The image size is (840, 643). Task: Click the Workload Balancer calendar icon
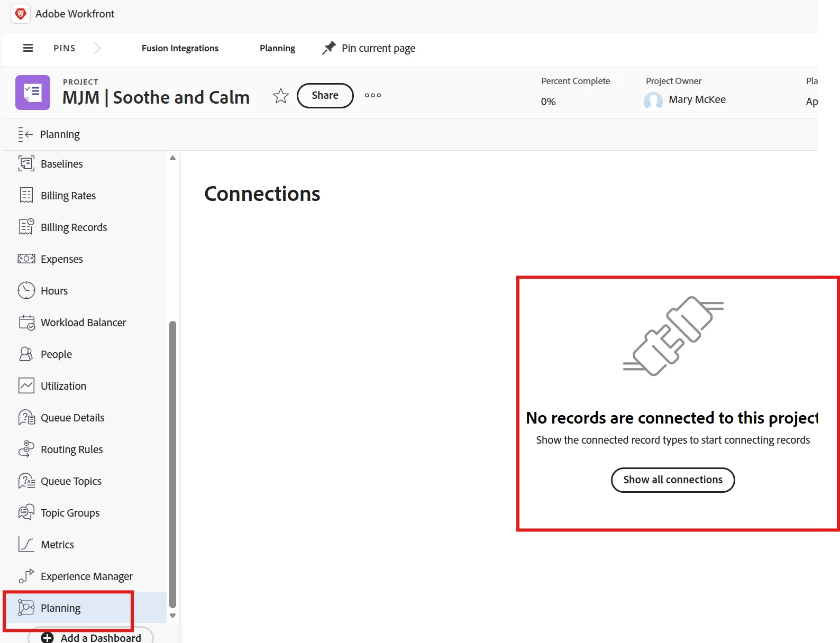coord(26,323)
